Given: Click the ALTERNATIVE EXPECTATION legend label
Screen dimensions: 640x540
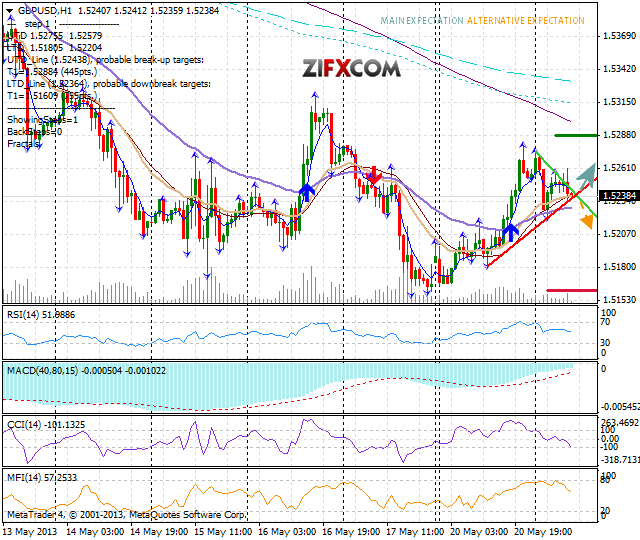Looking at the screenshot, I should [525, 21].
